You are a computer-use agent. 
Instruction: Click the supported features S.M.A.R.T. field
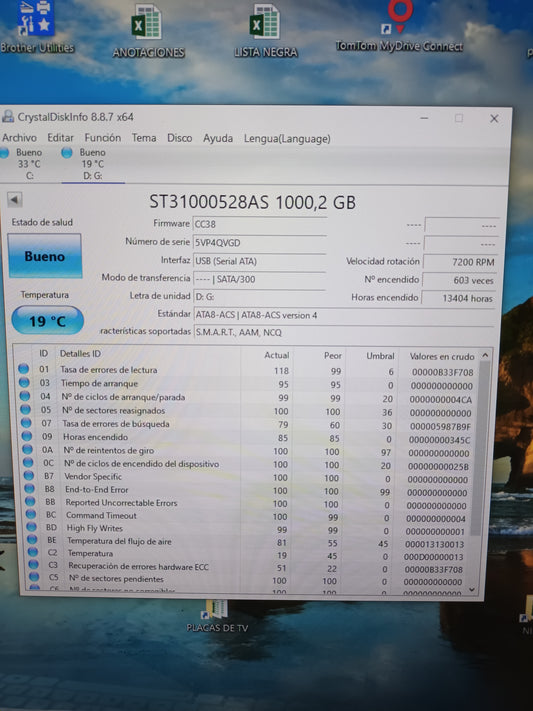[x=343, y=332]
